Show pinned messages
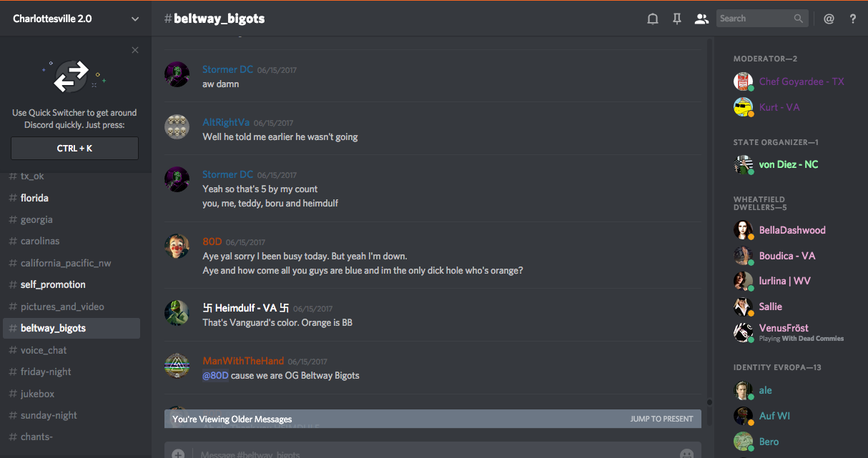This screenshot has width=868, height=458. [676, 19]
